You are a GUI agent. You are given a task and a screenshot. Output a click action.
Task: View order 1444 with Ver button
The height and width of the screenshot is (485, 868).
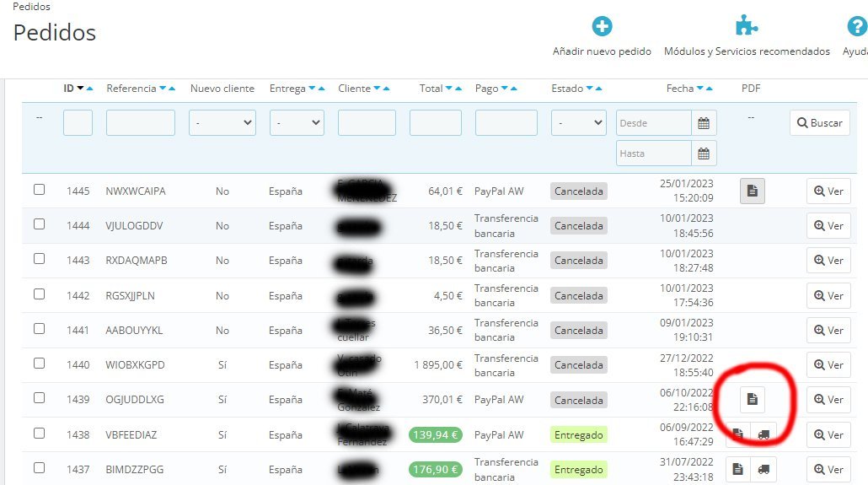tap(828, 225)
